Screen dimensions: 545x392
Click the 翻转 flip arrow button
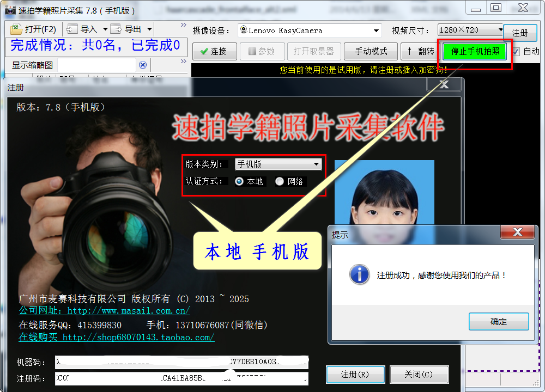point(421,51)
